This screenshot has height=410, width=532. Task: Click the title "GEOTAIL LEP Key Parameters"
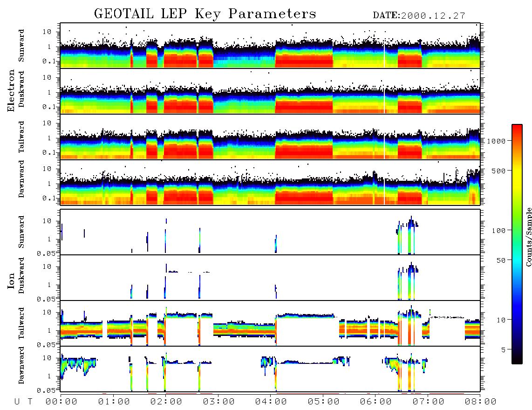coord(205,14)
